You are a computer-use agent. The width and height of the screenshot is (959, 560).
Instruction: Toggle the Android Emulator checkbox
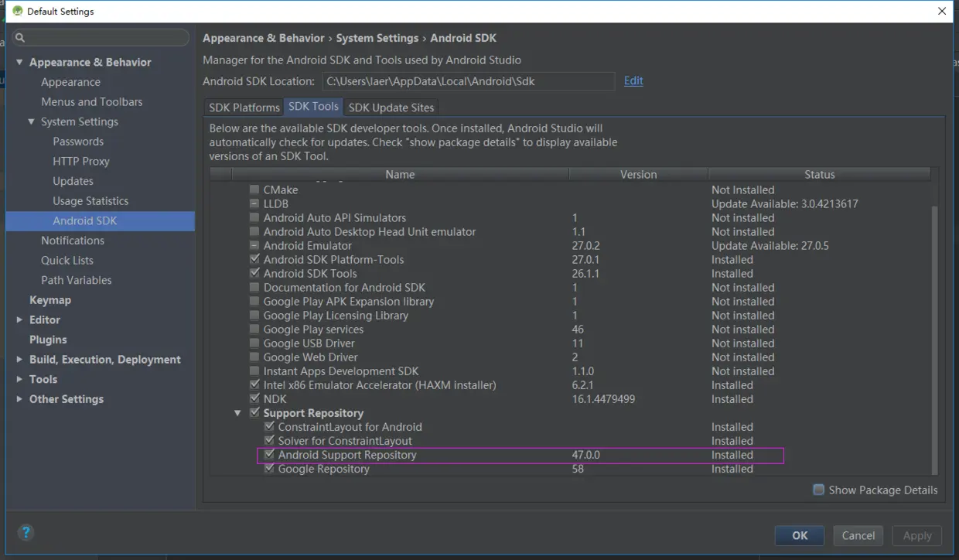254,245
